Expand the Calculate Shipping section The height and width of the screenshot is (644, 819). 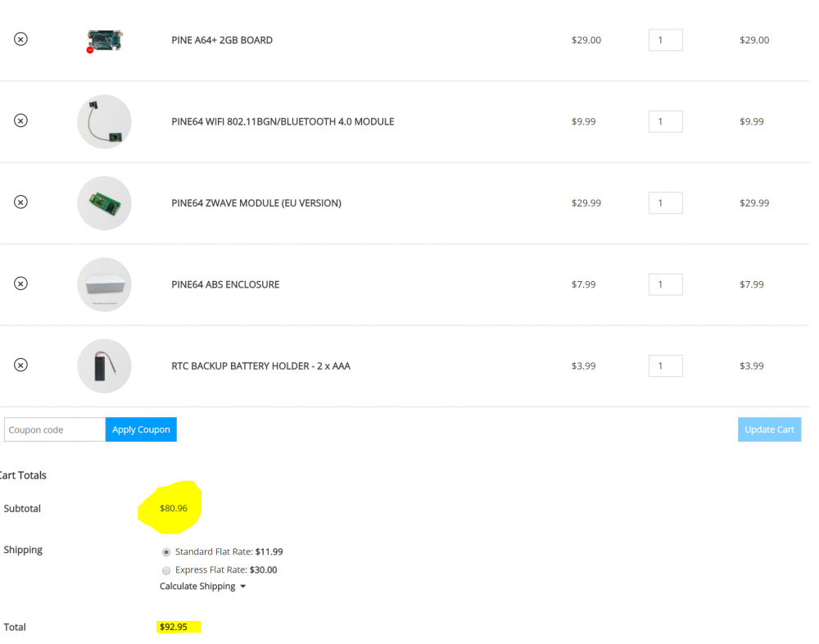(202, 587)
